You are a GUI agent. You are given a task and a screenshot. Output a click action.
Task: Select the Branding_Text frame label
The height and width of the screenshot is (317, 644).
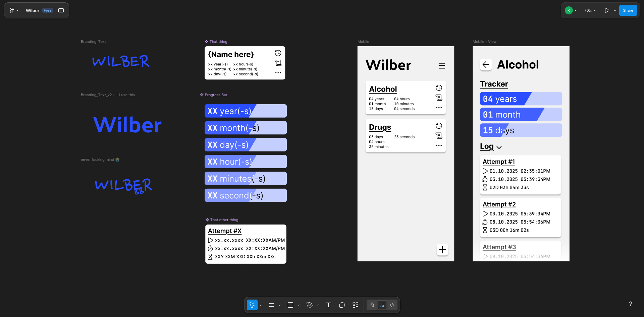tap(93, 42)
